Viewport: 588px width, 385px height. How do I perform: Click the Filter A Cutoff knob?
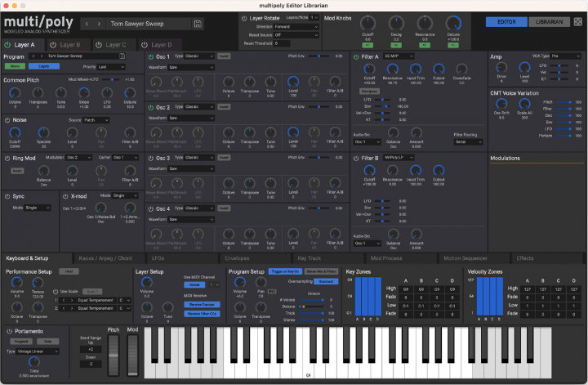click(369, 69)
